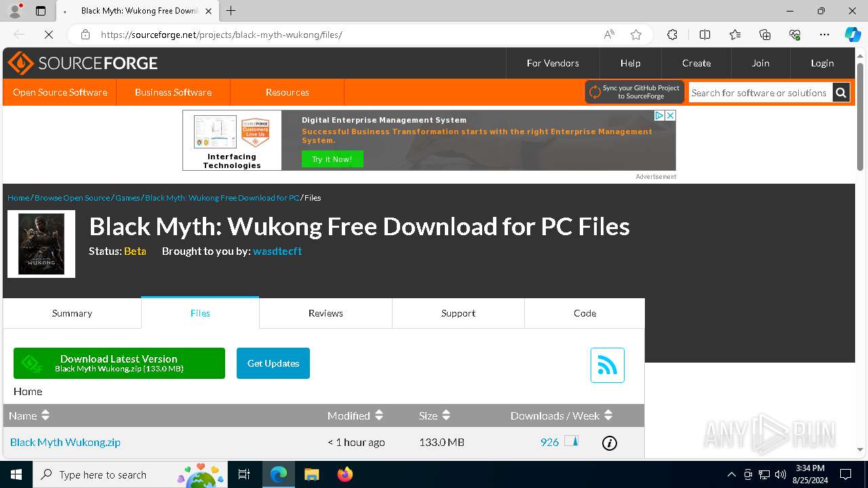
Task: View site information lock icon
Action: pos(85,35)
